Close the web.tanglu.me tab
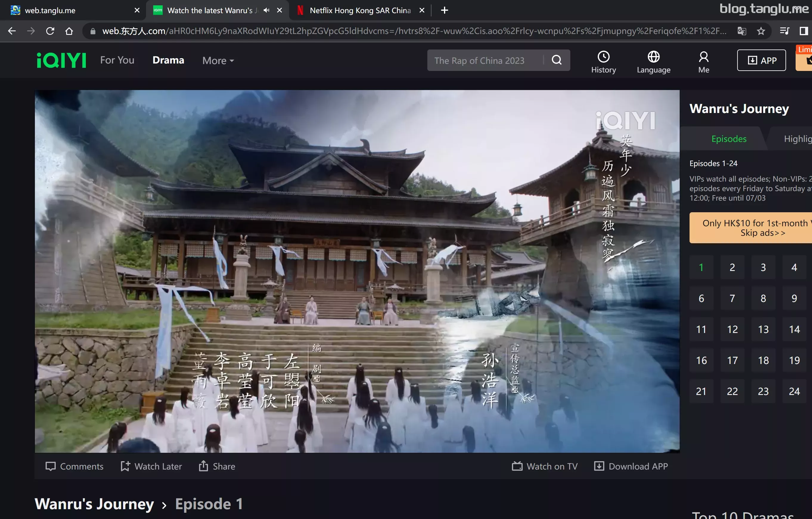This screenshot has height=519, width=812. [137, 10]
